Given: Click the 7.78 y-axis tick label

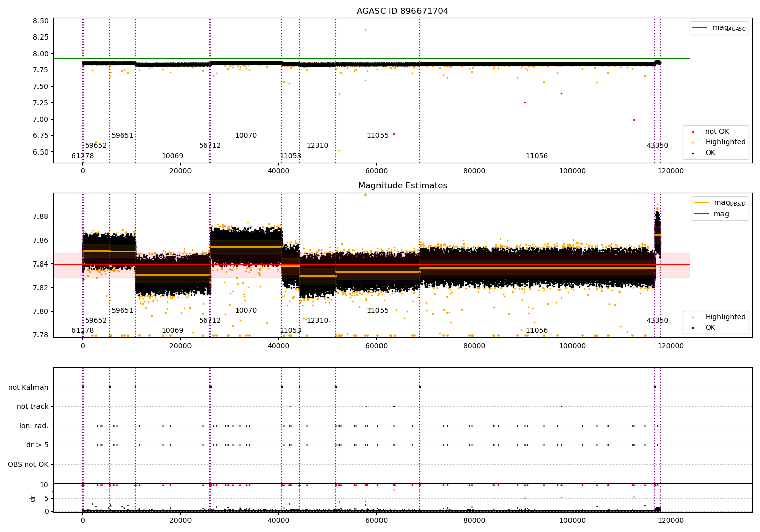Looking at the screenshot, I should point(41,335).
